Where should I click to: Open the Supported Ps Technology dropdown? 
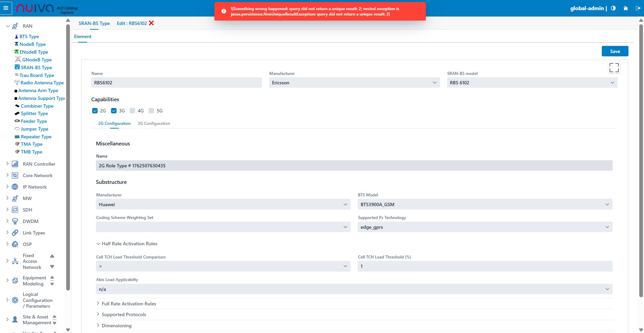click(x=485, y=227)
